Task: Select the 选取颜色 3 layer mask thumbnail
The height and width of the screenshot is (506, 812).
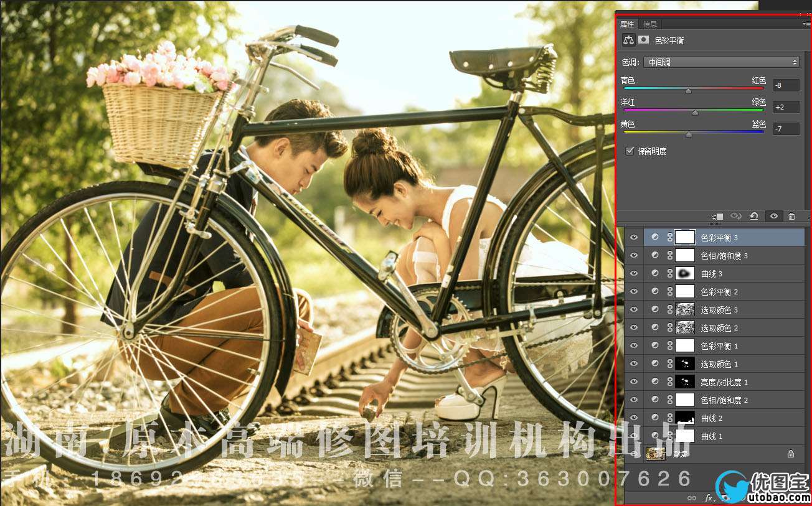Action: pos(685,309)
